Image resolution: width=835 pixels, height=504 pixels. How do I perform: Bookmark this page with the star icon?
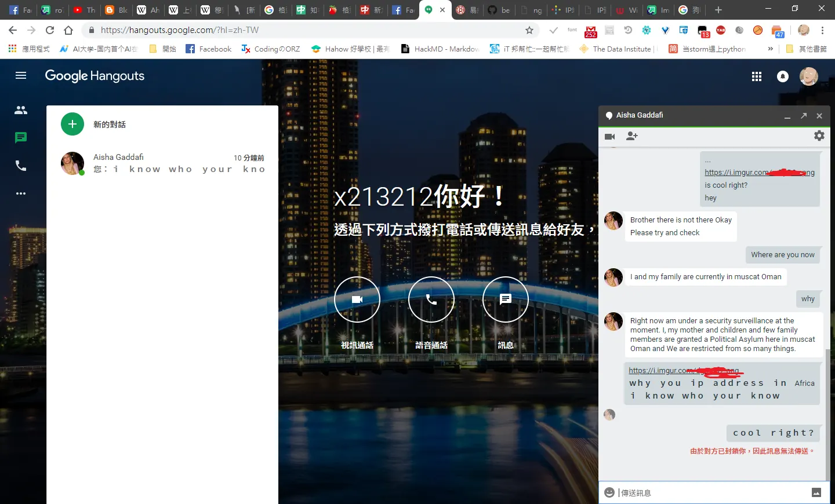pos(529,30)
